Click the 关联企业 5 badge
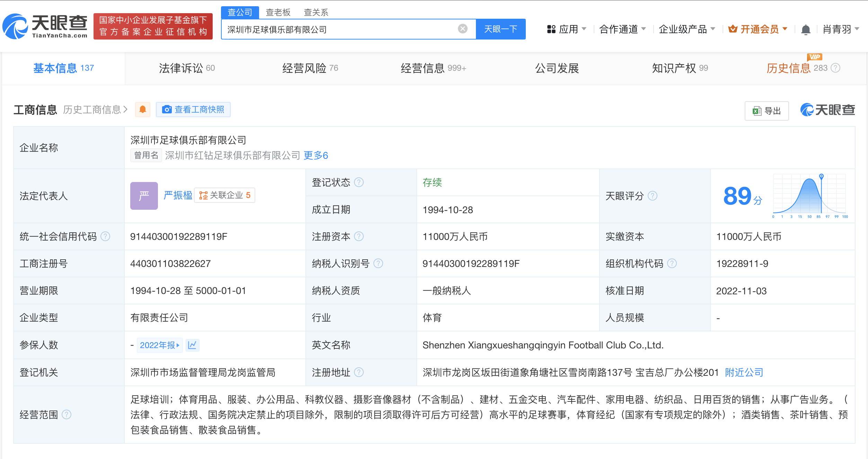 (224, 195)
